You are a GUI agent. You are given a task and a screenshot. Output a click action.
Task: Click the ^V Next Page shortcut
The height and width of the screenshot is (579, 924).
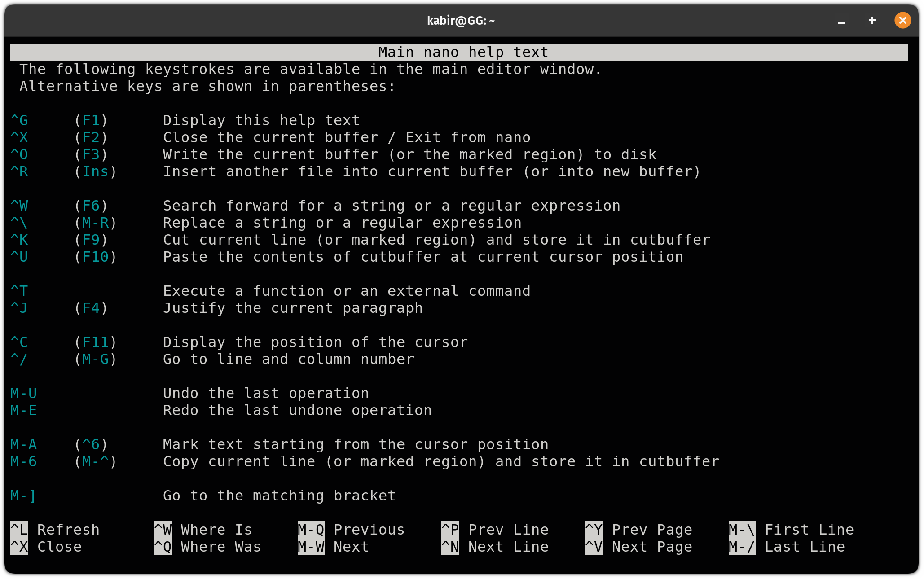click(x=638, y=547)
